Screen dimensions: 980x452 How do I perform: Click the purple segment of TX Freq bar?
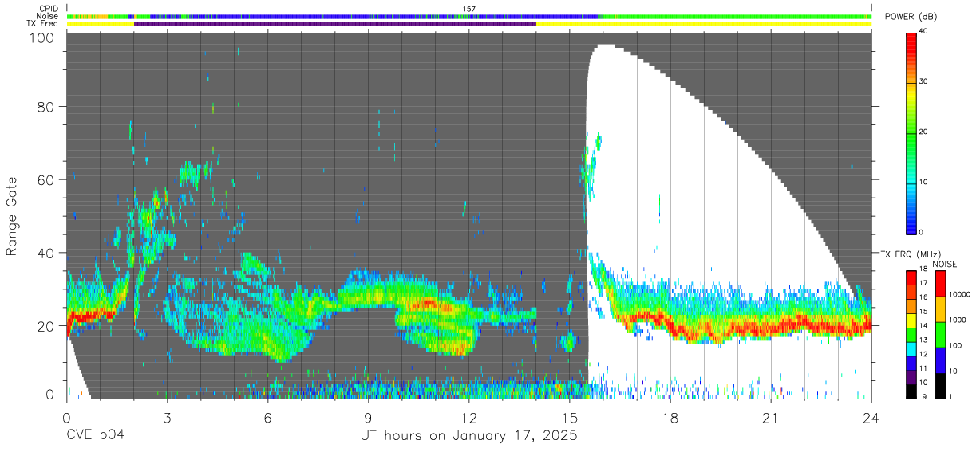tap(335, 24)
